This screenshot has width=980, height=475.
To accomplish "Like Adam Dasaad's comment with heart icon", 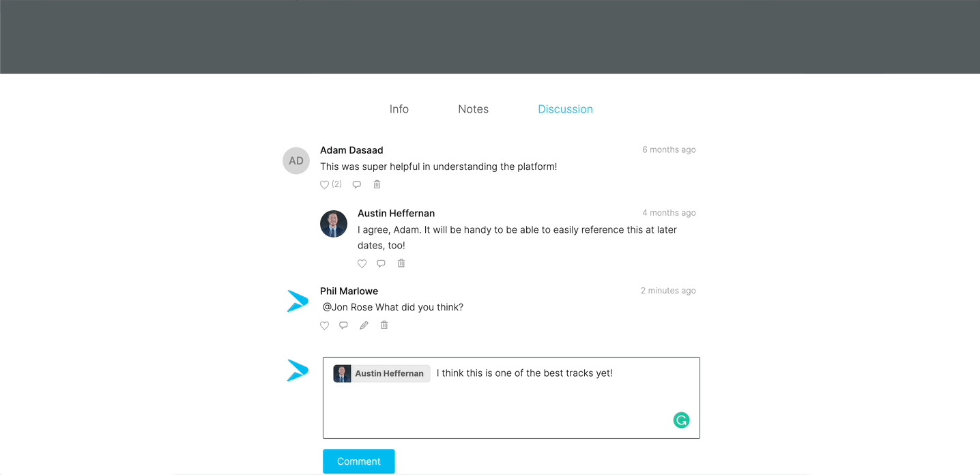I will (325, 185).
